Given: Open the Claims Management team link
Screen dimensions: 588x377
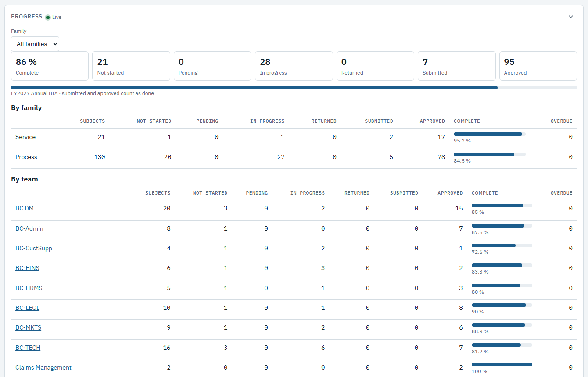Looking at the screenshot, I should pyautogui.click(x=43, y=367).
